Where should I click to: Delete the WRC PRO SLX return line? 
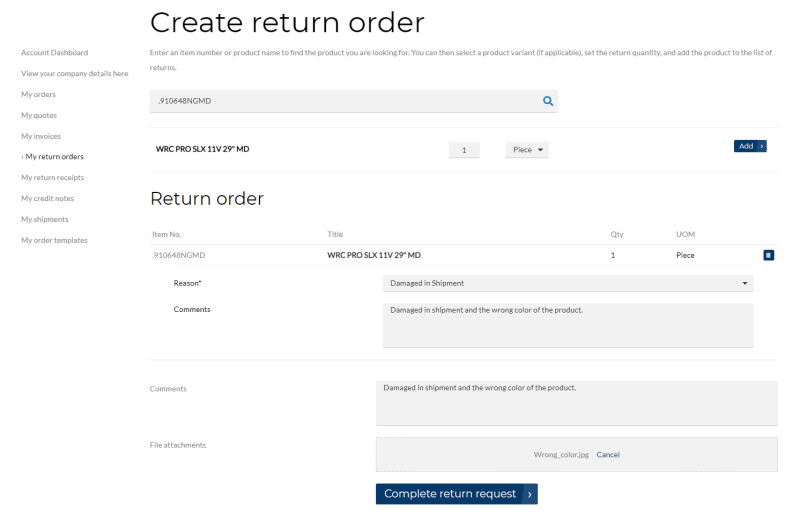(x=768, y=255)
